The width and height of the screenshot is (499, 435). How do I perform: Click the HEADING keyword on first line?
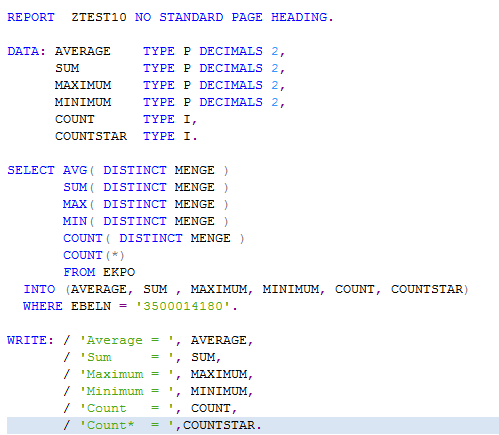299,17
